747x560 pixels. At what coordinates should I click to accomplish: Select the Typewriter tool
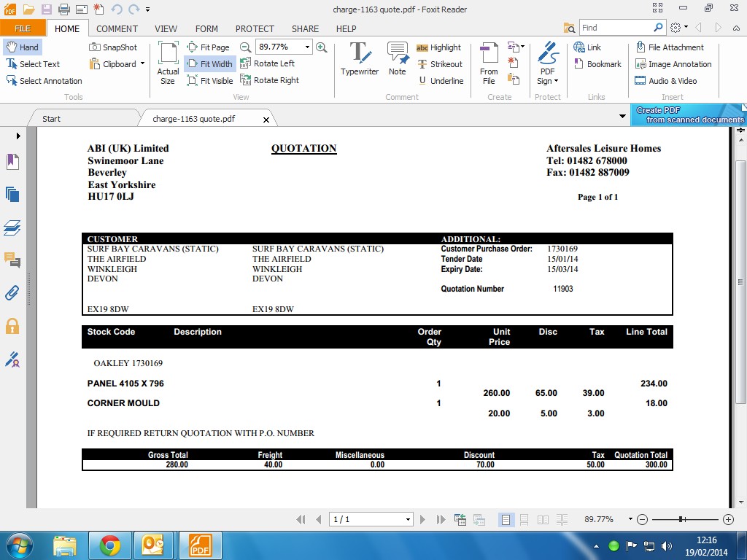(x=359, y=59)
